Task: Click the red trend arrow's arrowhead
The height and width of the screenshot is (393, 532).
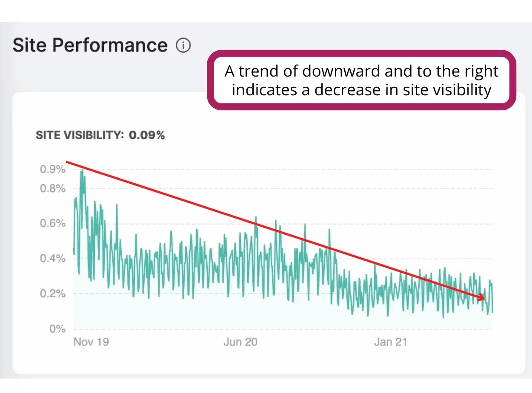Action: coord(482,298)
